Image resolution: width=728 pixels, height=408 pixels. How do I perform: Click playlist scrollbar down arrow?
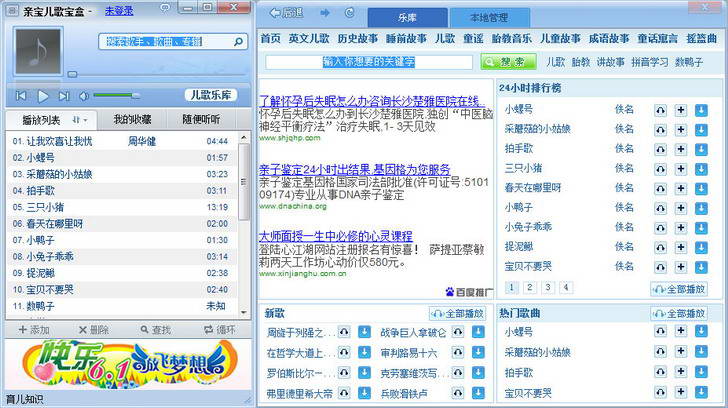coord(244,312)
